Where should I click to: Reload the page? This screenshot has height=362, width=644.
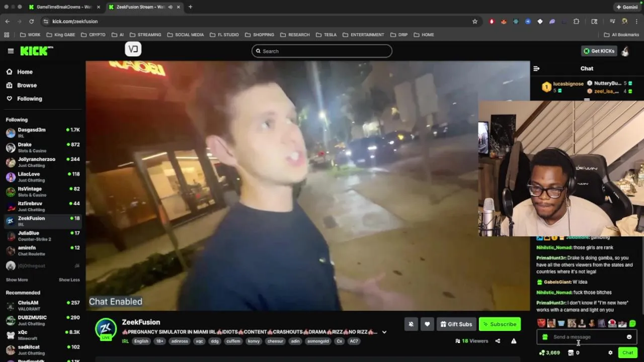tap(31, 21)
